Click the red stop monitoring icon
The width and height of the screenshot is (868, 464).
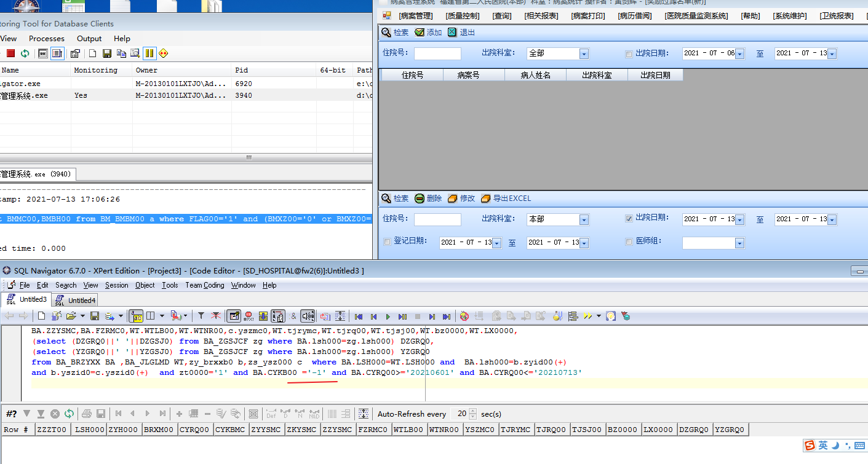(10, 53)
